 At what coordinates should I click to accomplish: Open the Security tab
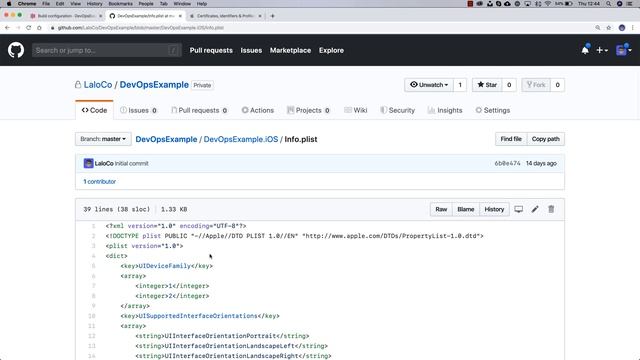[x=397, y=110]
